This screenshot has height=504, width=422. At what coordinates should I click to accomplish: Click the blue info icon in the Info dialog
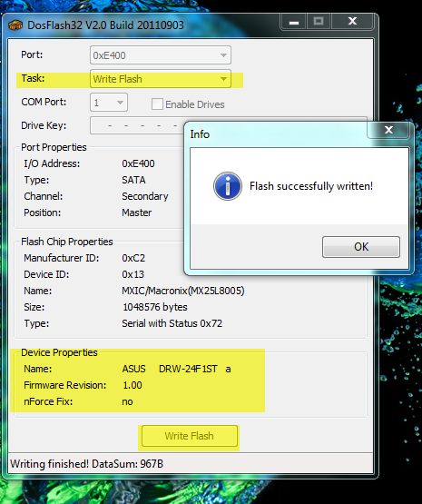(x=228, y=186)
